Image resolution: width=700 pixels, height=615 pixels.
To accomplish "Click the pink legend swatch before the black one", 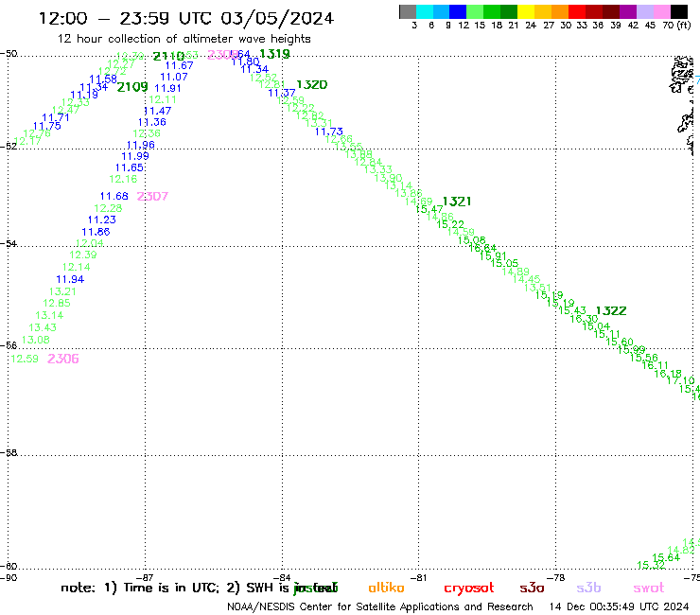I will [x=662, y=11].
